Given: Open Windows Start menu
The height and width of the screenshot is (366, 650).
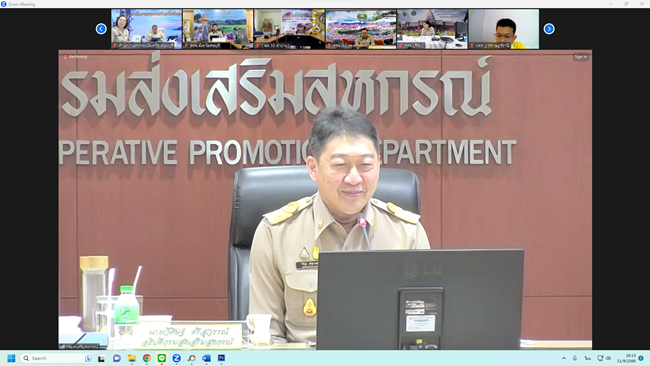Looking at the screenshot, I should click(x=11, y=358).
